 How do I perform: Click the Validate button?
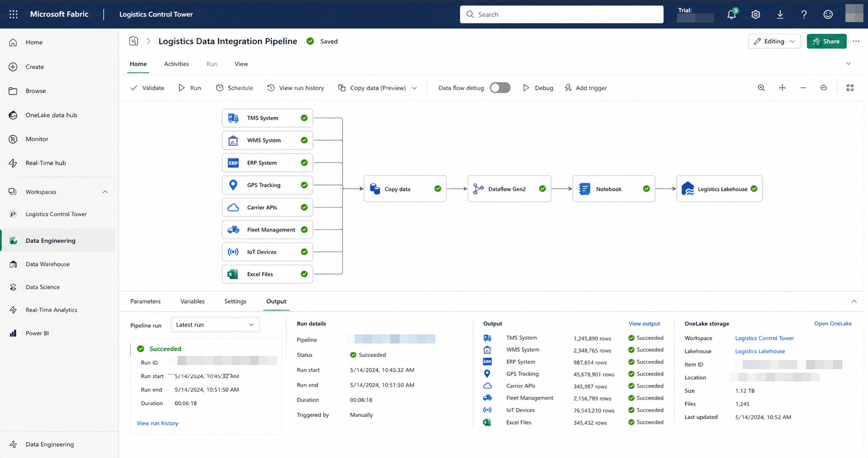pyautogui.click(x=147, y=88)
